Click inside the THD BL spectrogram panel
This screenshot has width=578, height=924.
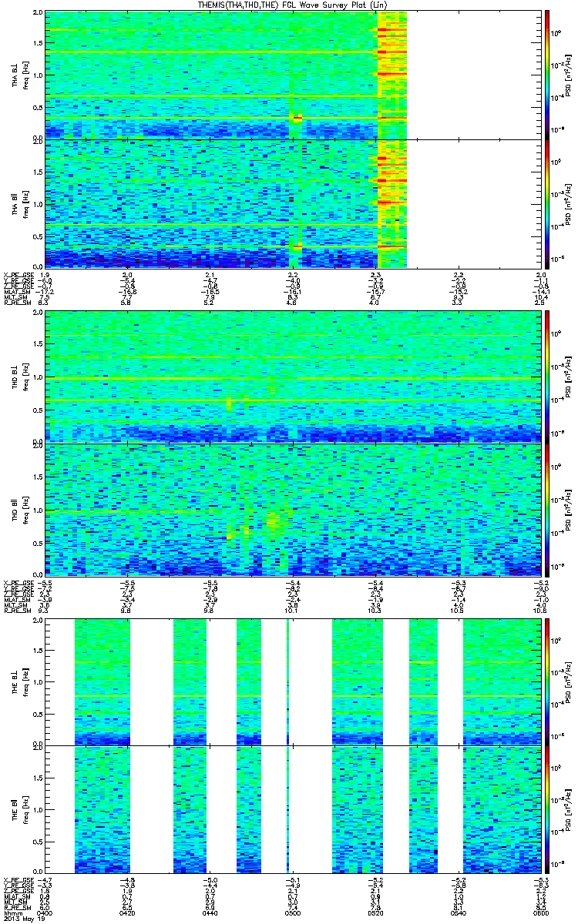[x=292, y=377]
